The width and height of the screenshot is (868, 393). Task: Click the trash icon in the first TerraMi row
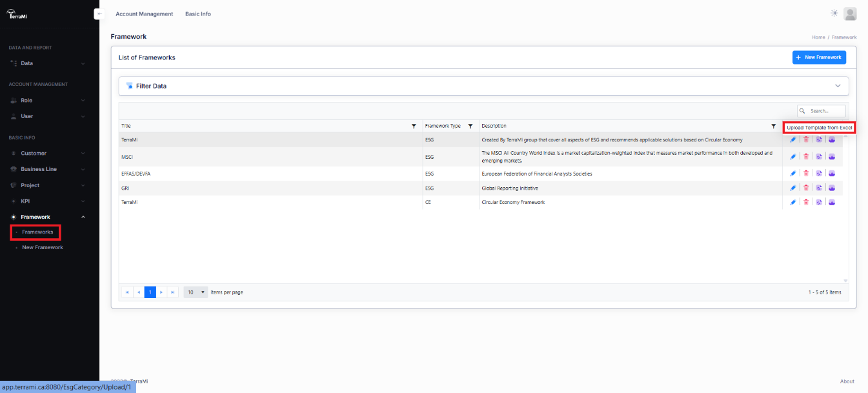click(806, 139)
